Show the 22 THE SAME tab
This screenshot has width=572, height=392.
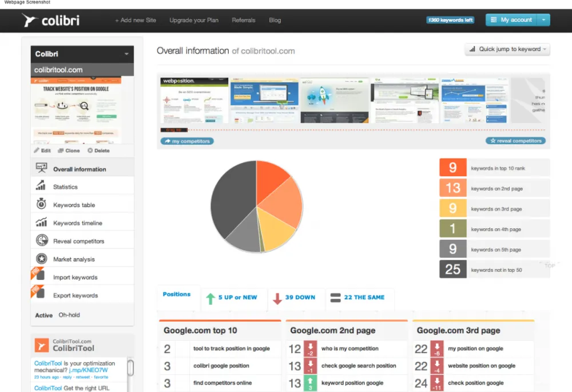click(x=360, y=298)
